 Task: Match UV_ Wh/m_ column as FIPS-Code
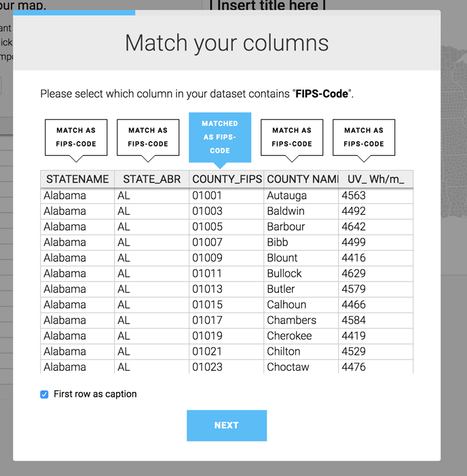click(364, 137)
